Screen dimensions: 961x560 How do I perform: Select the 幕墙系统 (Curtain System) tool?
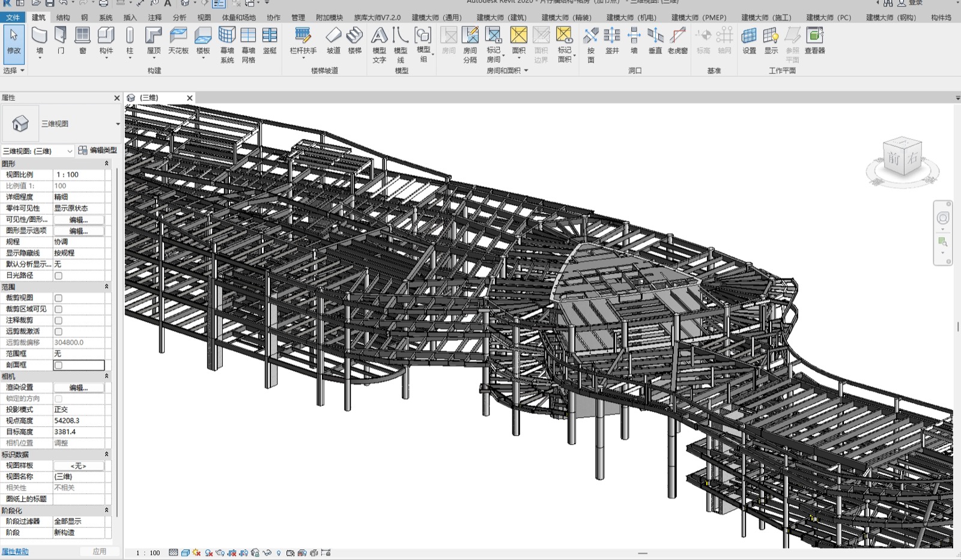tap(227, 45)
